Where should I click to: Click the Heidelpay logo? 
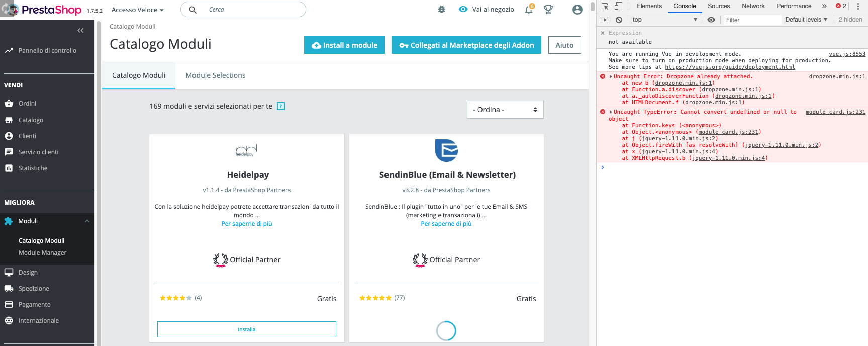click(246, 150)
